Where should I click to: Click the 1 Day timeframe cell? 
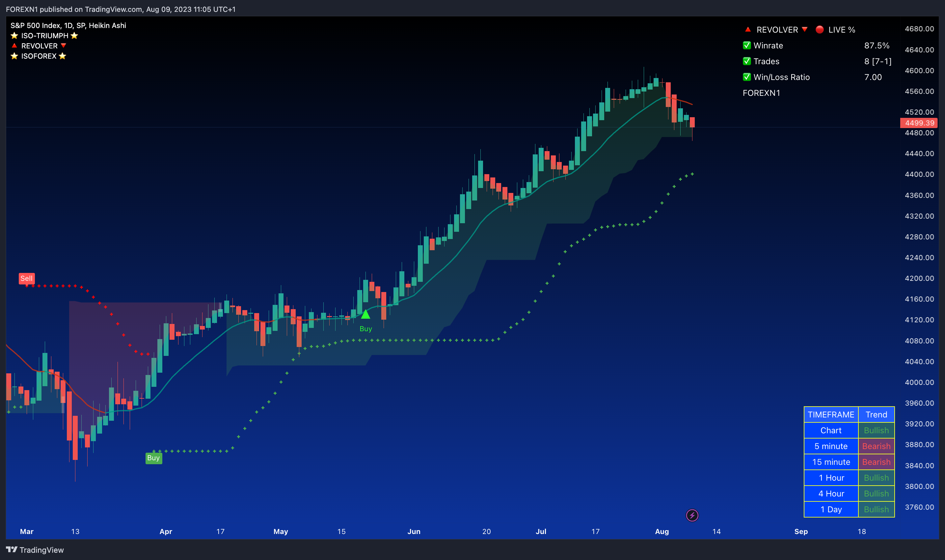(x=831, y=509)
